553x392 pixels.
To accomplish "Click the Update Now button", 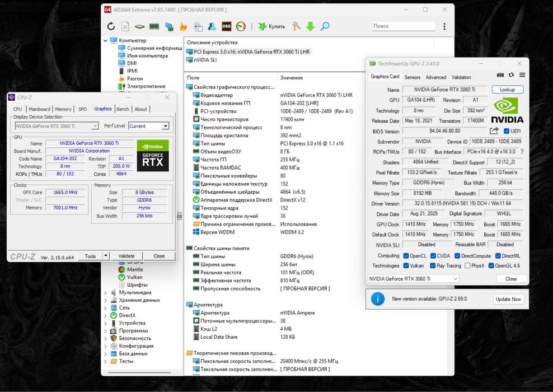I will (508, 299).
